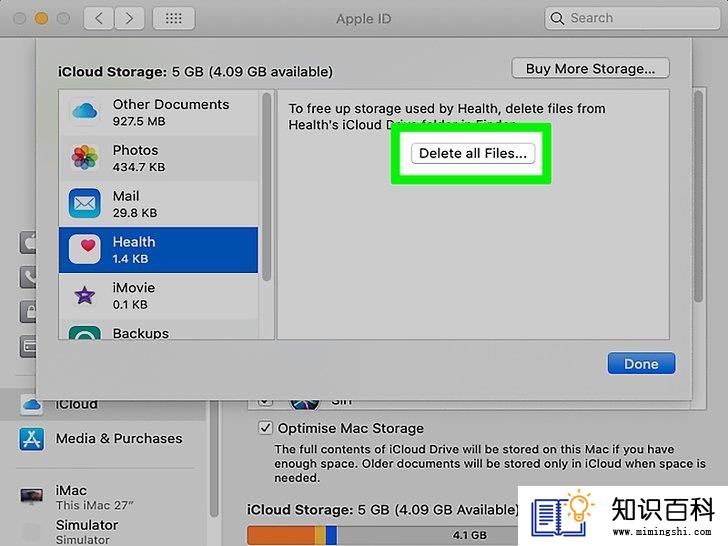
Task: Click the blue segment of storage bar
Action: (x=332, y=535)
